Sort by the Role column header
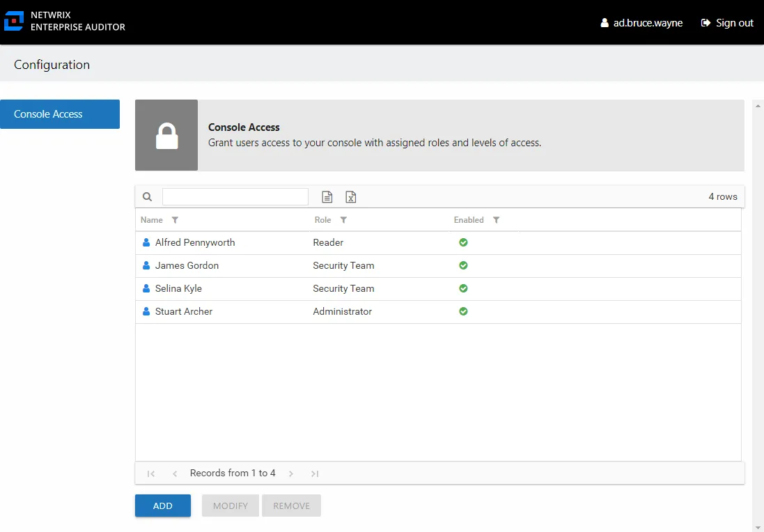Screen dimensions: 764x532 pos(322,220)
